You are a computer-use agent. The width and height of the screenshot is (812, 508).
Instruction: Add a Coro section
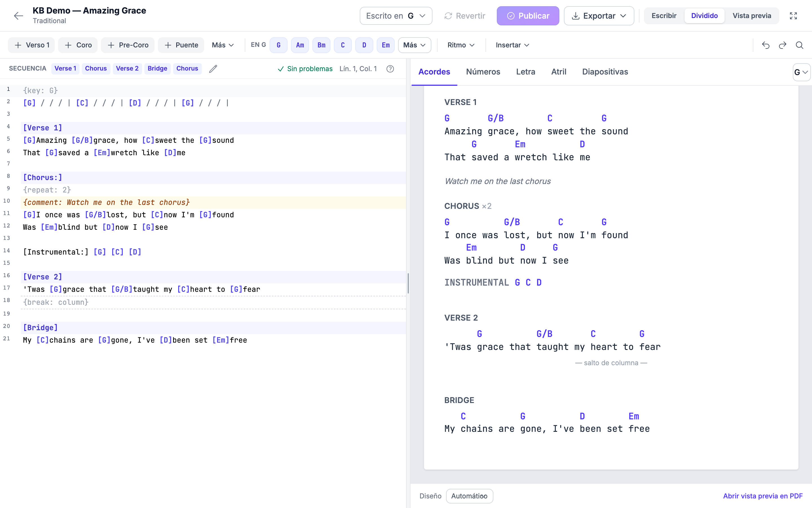(78, 45)
